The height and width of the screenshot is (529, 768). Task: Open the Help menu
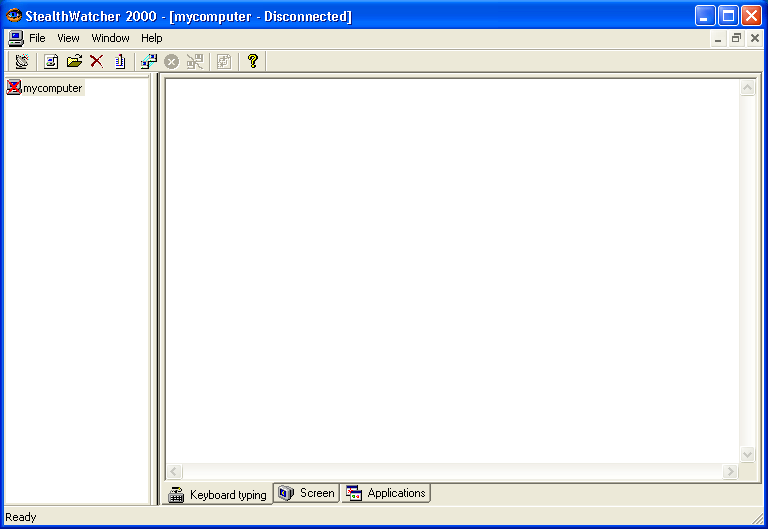tap(151, 39)
